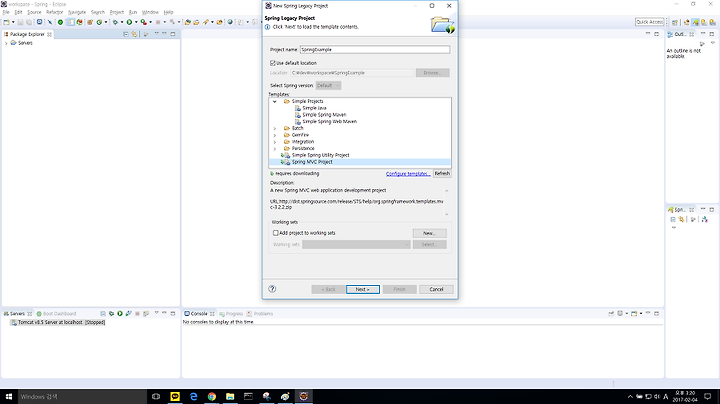Image resolution: width=720 pixels, height=404 pixels.
Task: Select Simple Spring Utility Project template
Action: coord(321,155)
